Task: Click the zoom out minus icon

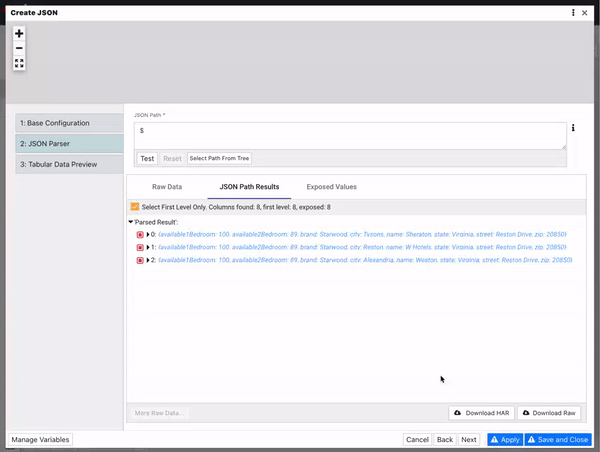Action: (19, 48)
